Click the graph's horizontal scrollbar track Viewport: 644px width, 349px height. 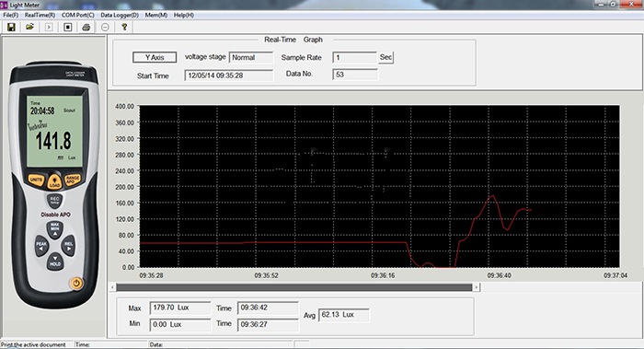(x=294, y=287)
